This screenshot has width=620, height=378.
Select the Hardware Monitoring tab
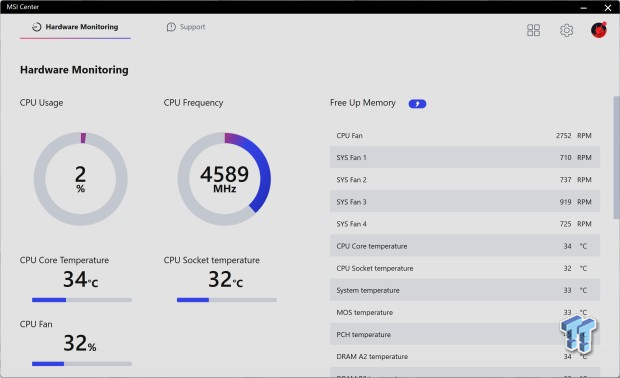point(75,27)
